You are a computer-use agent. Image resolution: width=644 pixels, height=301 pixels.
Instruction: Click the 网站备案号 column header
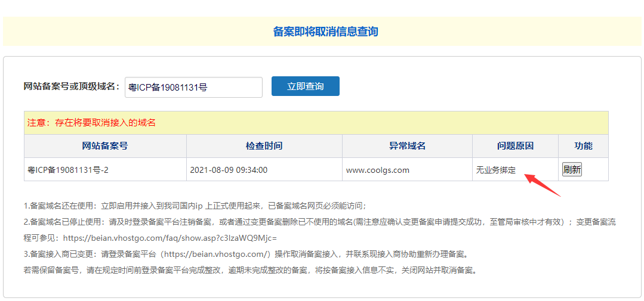pyautogui.click(x=105, y=146)
